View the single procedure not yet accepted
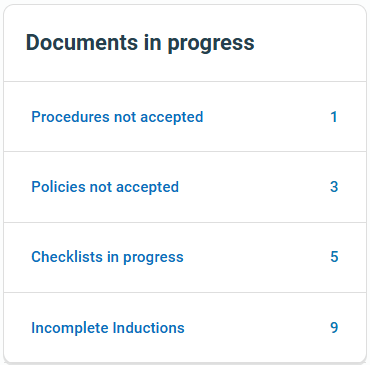 tap(117, 117)
